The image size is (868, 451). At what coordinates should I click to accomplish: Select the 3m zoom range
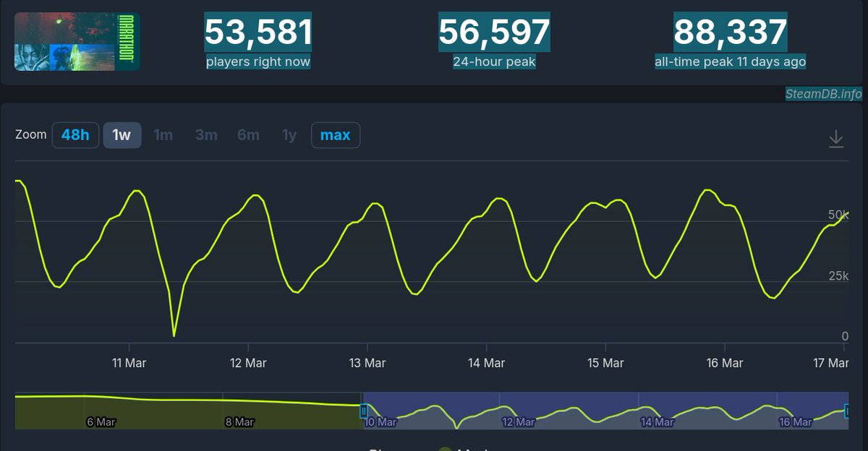coord(206,135)
